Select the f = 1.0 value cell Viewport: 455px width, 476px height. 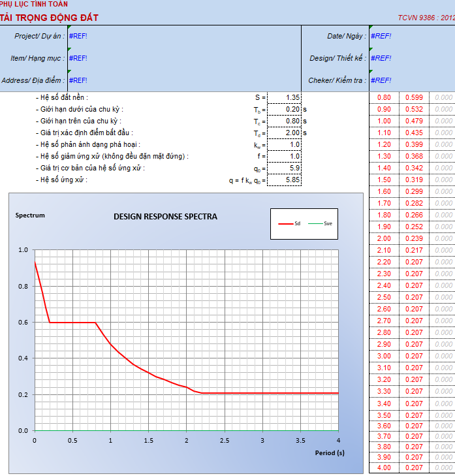pos(284,156)
